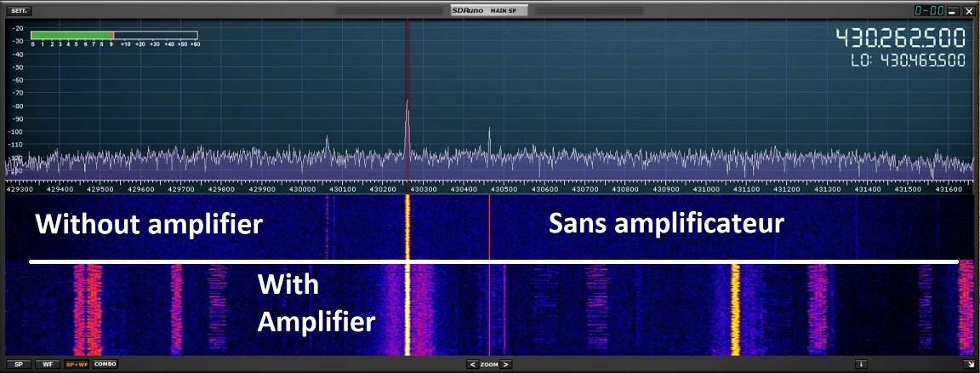Activate the COMBO display mode
980x373 pixels.
(x=105, y=364)
